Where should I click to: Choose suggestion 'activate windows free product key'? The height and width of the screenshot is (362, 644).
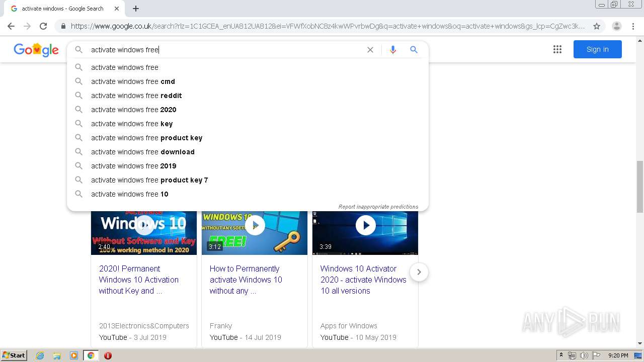248,138
